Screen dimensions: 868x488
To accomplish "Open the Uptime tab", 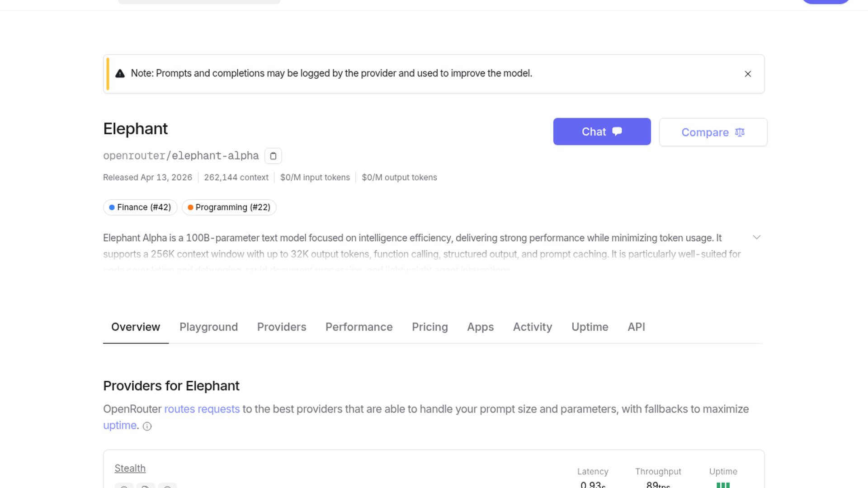I will 590,327.
